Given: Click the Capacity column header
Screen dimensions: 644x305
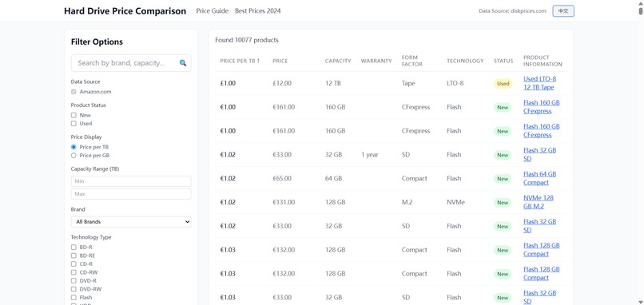Looking at the screenshot, I should 338,61.
